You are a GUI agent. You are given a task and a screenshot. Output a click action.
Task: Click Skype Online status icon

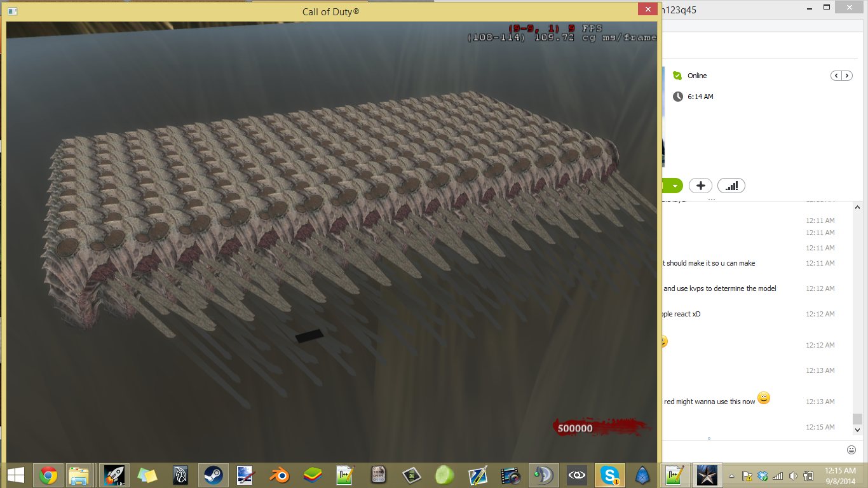677,75
